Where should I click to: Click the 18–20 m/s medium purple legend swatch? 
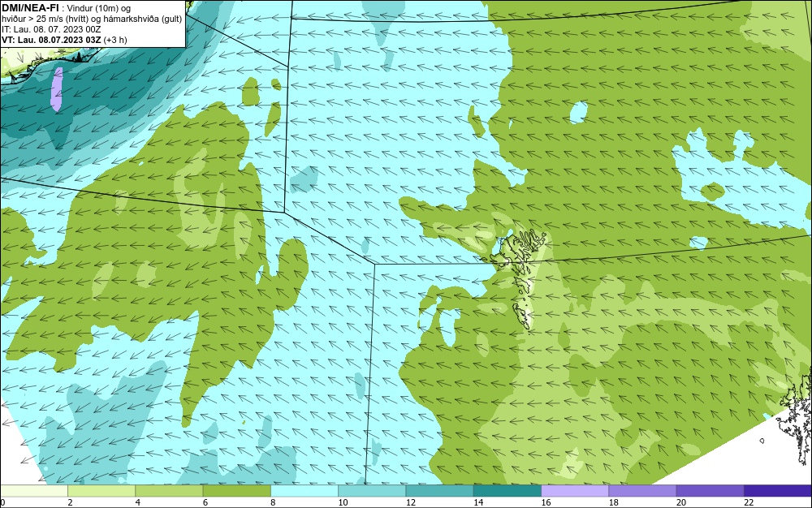pyautogui.click(x=642, y=491)
